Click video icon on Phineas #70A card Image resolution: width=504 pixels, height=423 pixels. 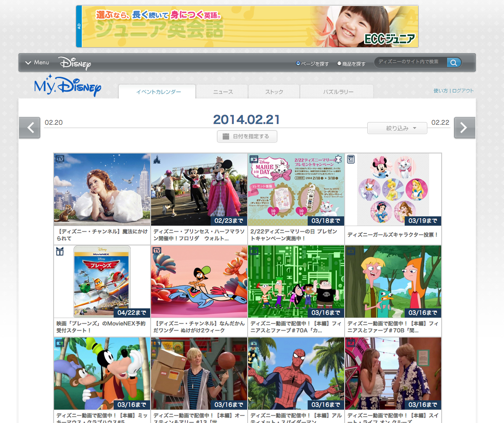(254, 251)
